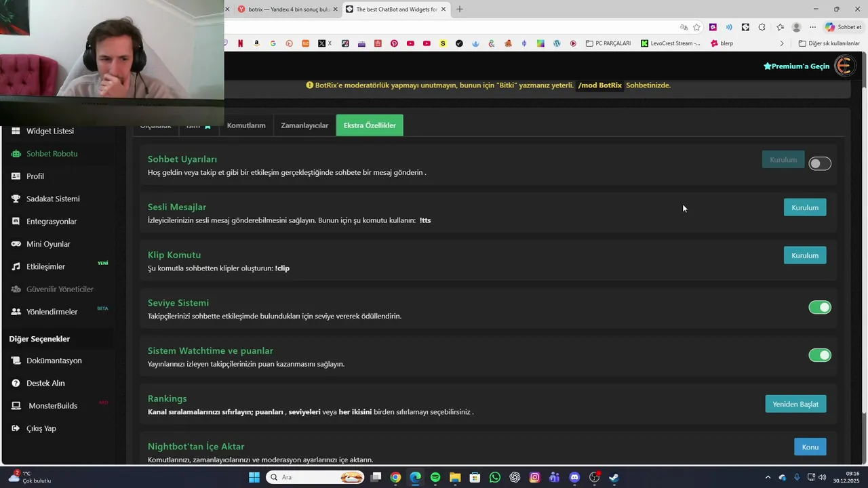Turn off Sistem Watchtime ve puanlar toggle
The image size is (868, 488).
pos(819,355)
